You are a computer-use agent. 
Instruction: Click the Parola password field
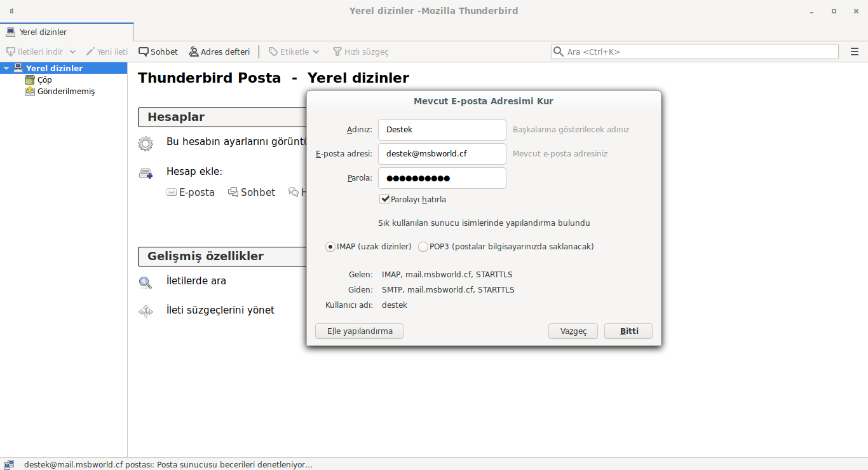pyautogui.click(x=442, y=178)
